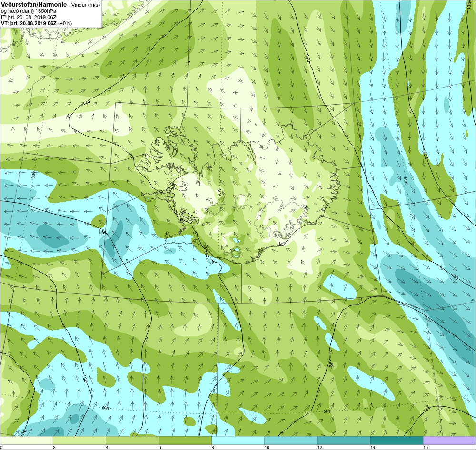Select legend tick value '2'
476x450 pixels.
point(54,447)
